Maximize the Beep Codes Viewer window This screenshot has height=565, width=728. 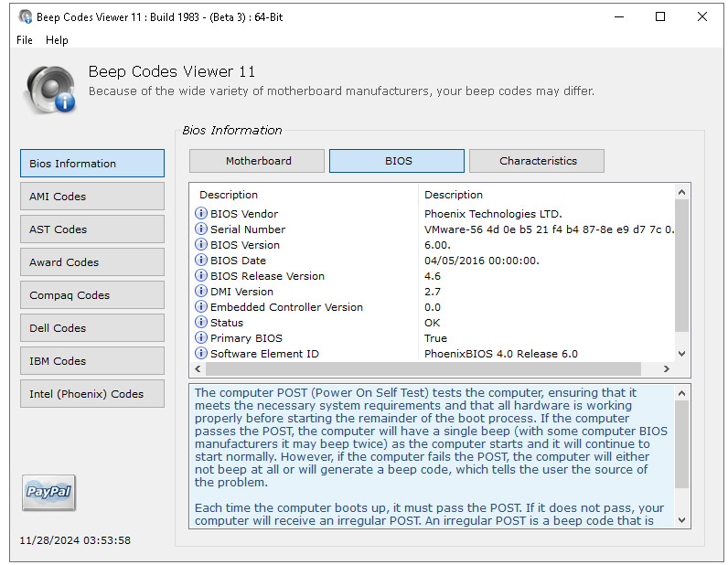[x=659, y=17]
